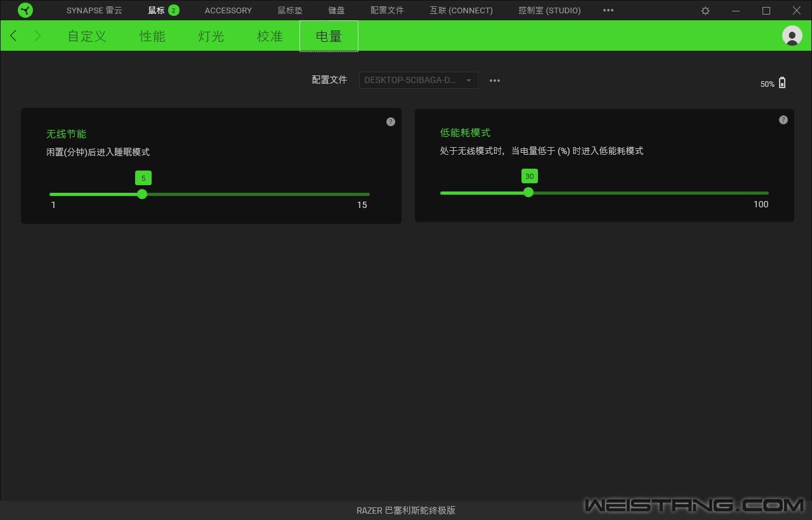Go forward with the right arrow
The width and height of the screenshot is (812, 520).
click(x=37, y=36)
